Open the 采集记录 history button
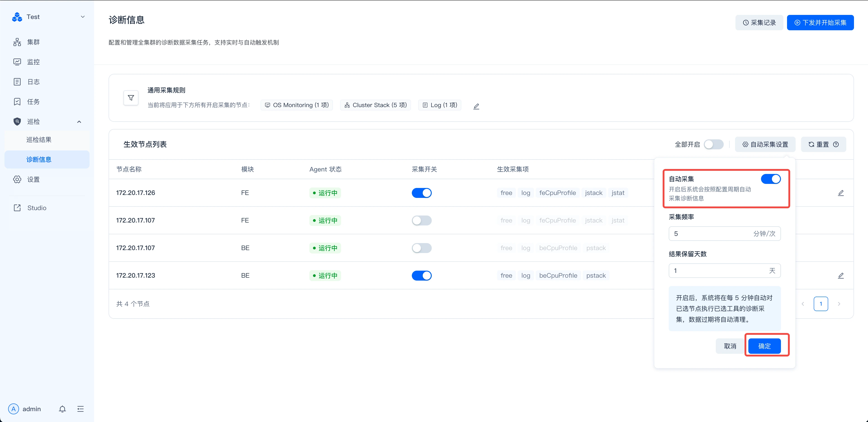The width and height of the screenshot is (868, 422). pyautogui.click(x=759, y=23)
